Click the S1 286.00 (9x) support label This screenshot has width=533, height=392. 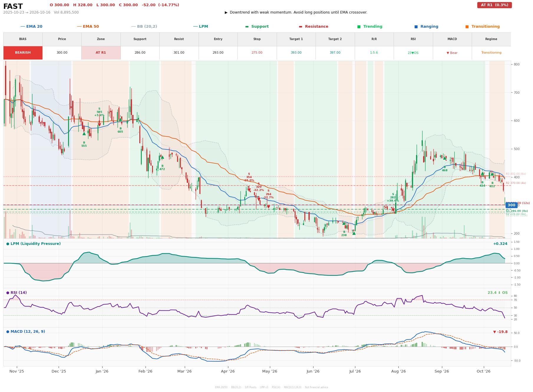(517, 211)
